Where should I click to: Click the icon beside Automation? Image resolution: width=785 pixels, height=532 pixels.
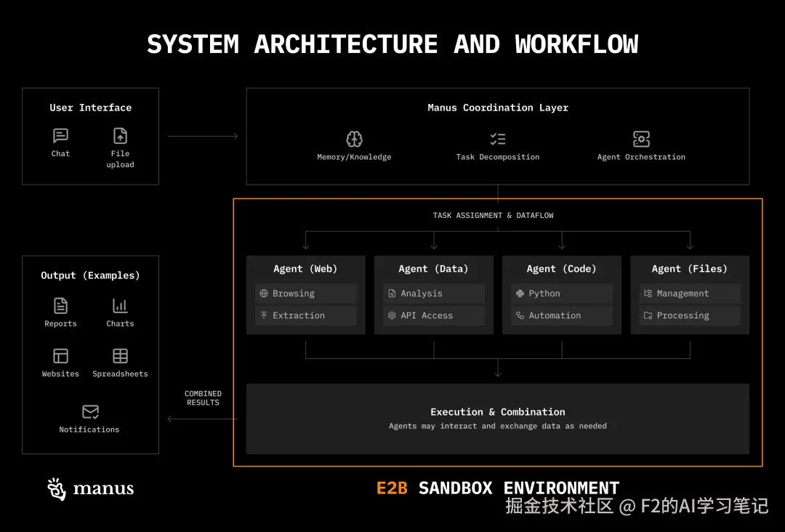(520, 315)
